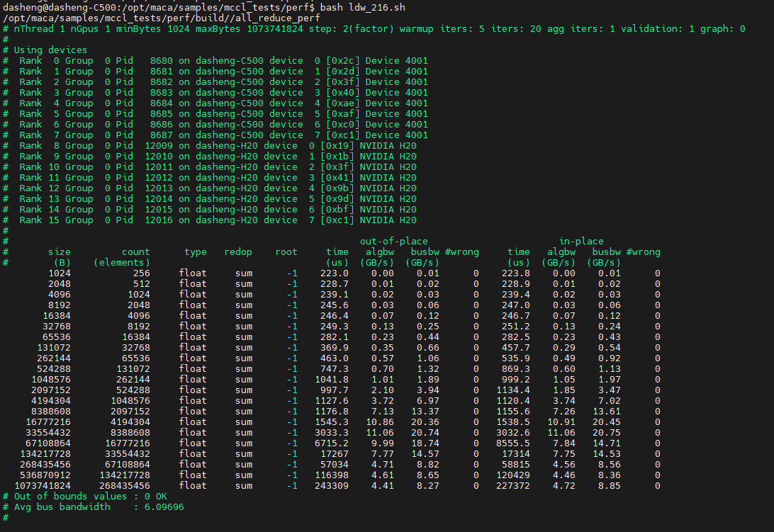The height and width of the screenshot is (532, 774).
Task: Click the 'in-place' table heading
Action: tap(581, 242)
